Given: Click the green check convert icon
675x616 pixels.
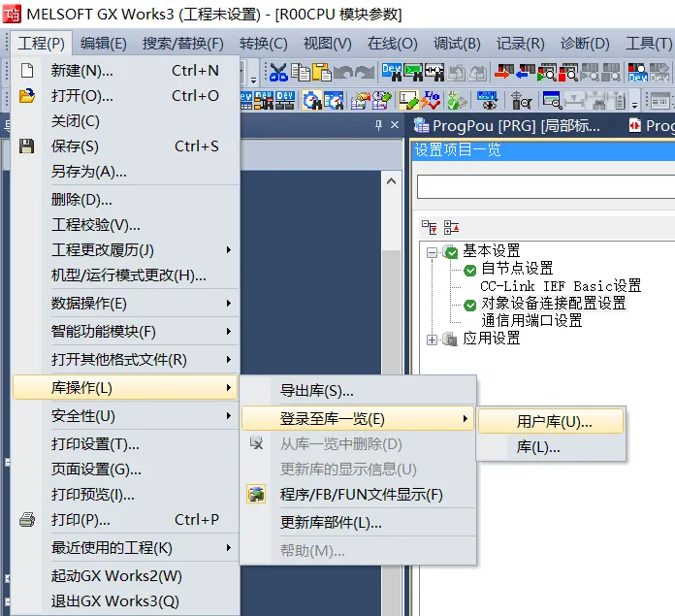Looking at the screenshot, I should coord(457,100).
